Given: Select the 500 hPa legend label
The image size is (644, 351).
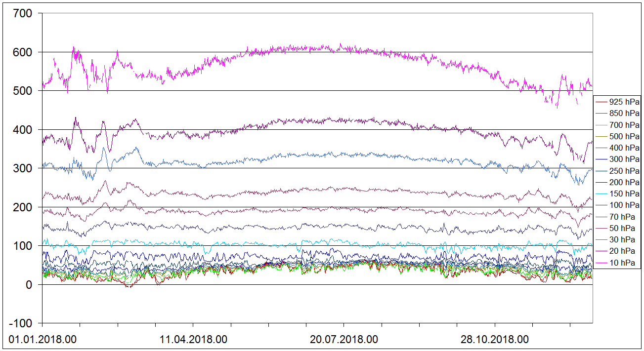Looking at the screenshot, I should point(624,136).
